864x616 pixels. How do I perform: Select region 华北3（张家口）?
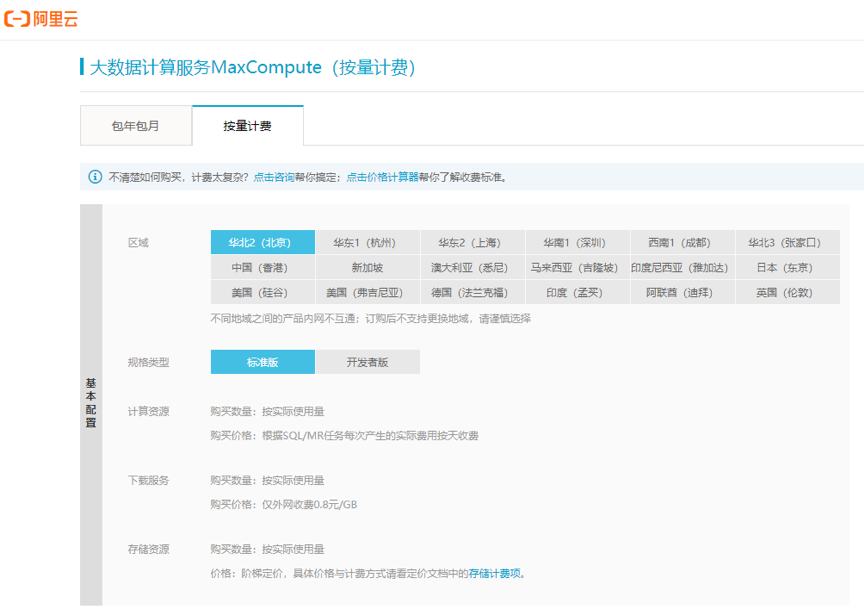(788, 242)
